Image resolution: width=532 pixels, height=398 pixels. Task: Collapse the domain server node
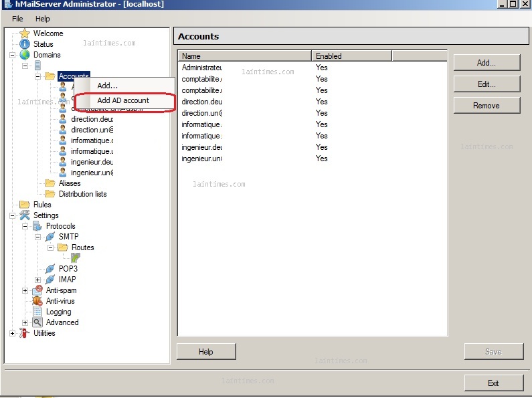tap(25, 66)
